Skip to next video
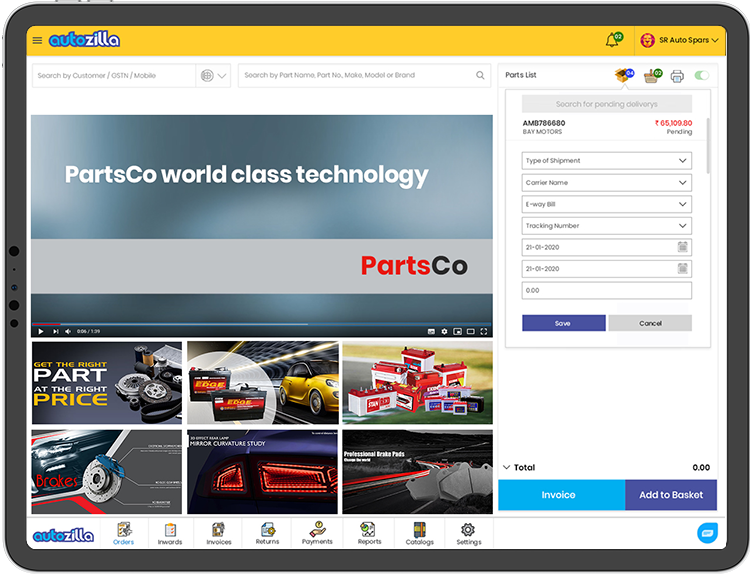This screenshot has width=750, height=574. point(55,331)
